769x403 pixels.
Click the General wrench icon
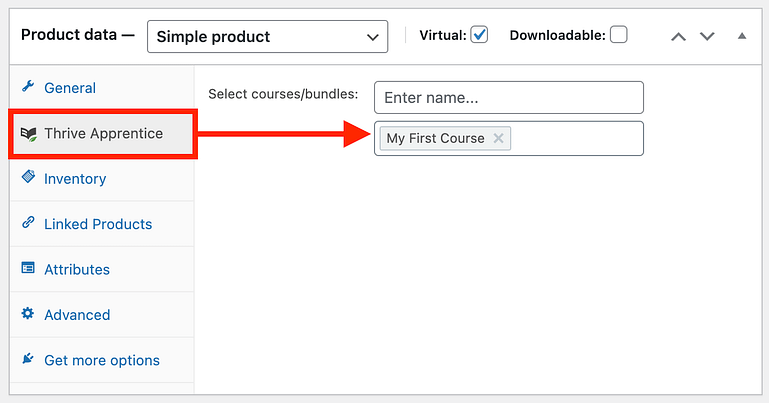tap(28, 87)
